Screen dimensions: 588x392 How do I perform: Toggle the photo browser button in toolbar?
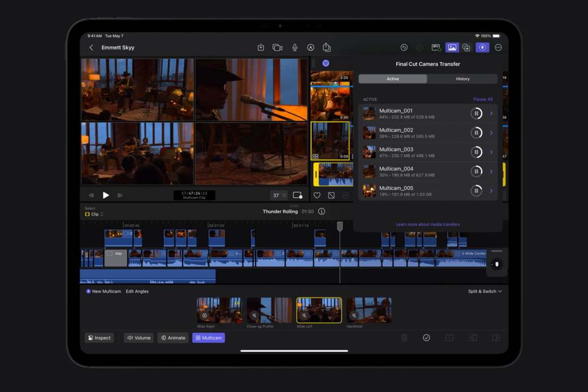(x=452, y=48)
